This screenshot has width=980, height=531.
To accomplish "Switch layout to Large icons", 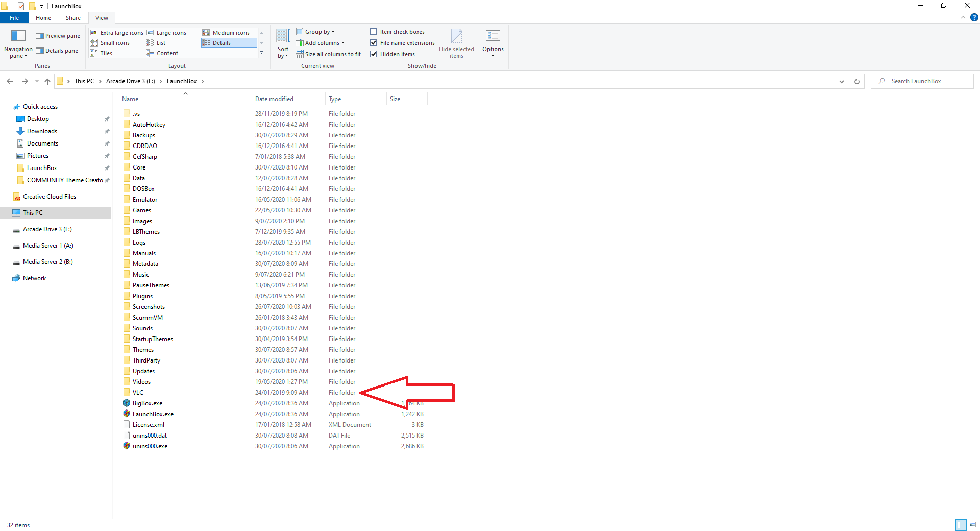I will coord(166,33).
